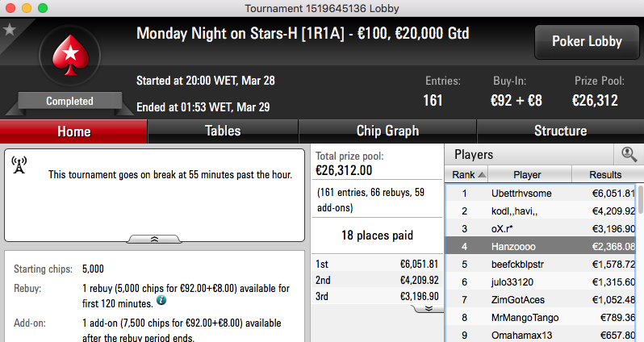Select the Home tab
644x342 pixels.
tap(73, 131)
